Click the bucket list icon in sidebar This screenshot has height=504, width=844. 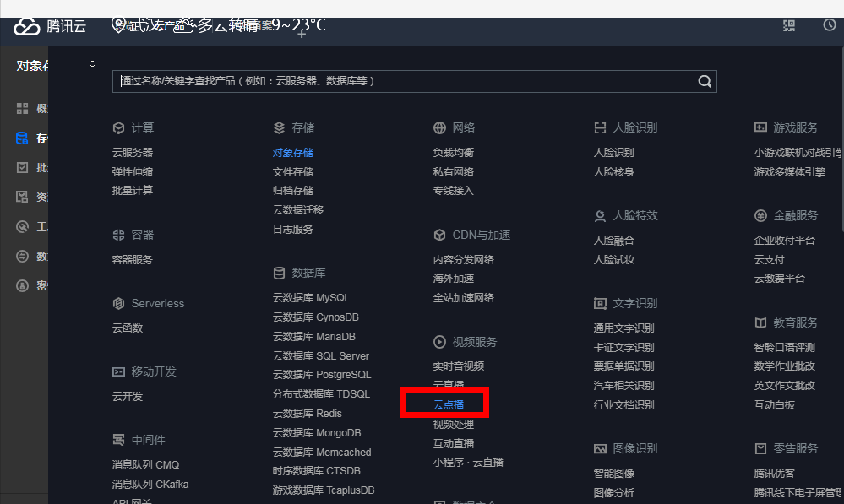coord(22,138)
